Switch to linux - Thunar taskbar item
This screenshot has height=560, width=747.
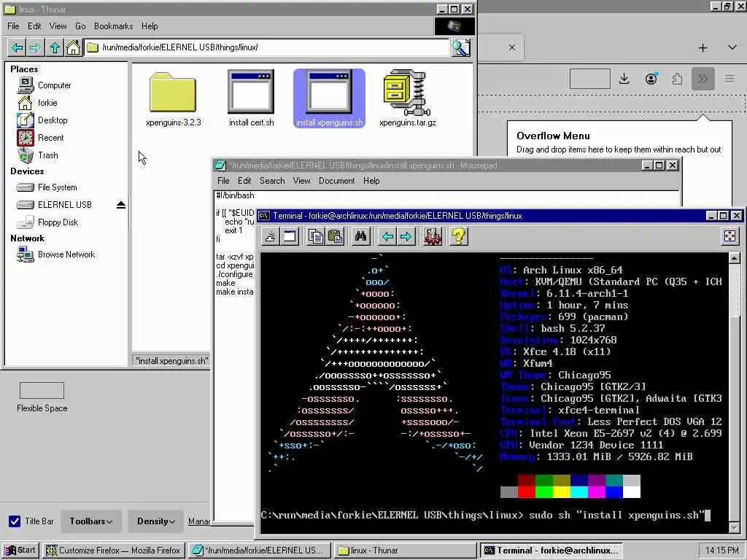(x=405, y=551)
